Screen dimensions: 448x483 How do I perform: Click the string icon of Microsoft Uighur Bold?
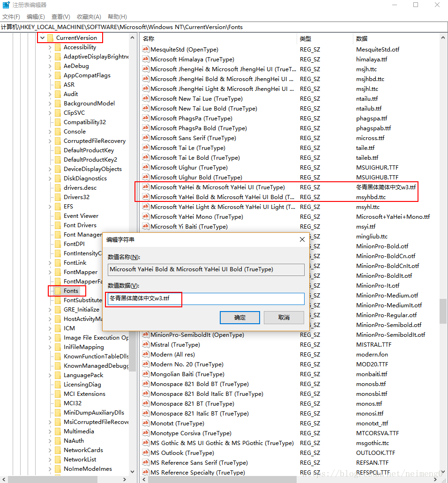(x=145, y=177)
